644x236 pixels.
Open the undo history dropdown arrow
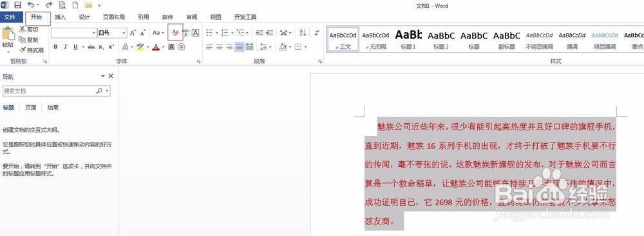[x=38, y=5]
